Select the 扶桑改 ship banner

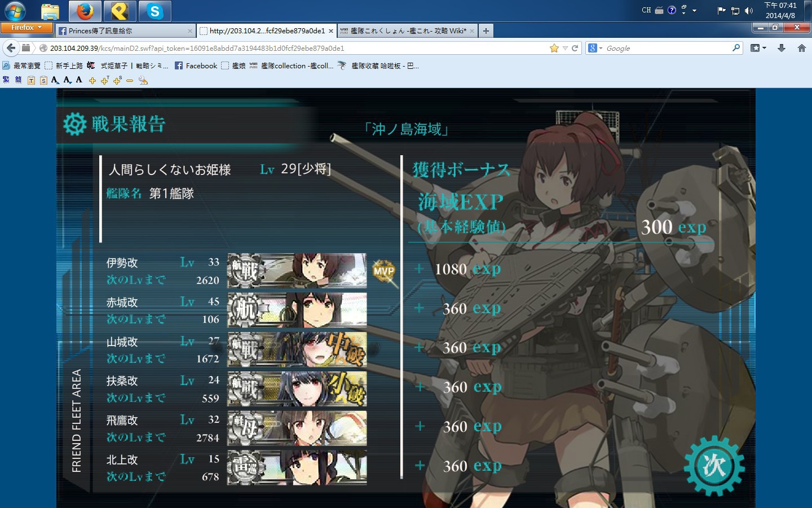tap(297, 389)
